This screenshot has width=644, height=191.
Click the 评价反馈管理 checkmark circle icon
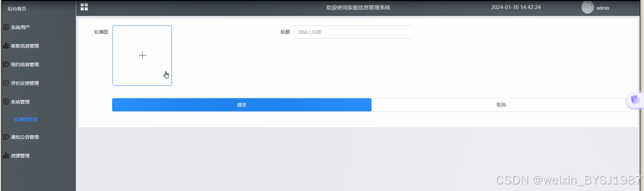6,83
